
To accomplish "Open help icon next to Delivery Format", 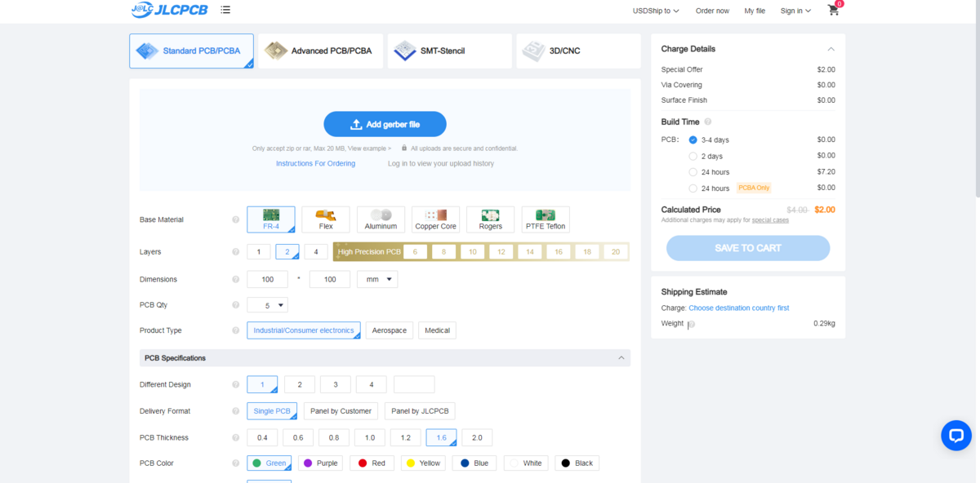I will pyautogui.click(x=235, y=411).
